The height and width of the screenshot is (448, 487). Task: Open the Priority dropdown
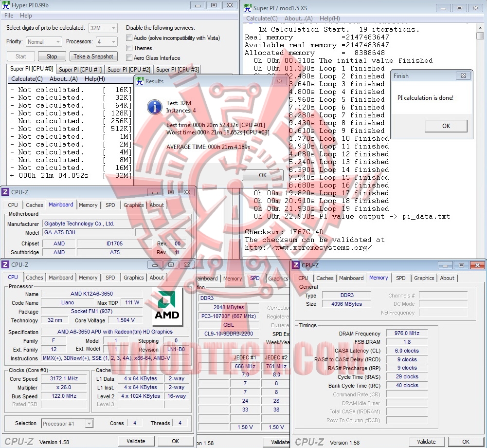pos(43,42)
